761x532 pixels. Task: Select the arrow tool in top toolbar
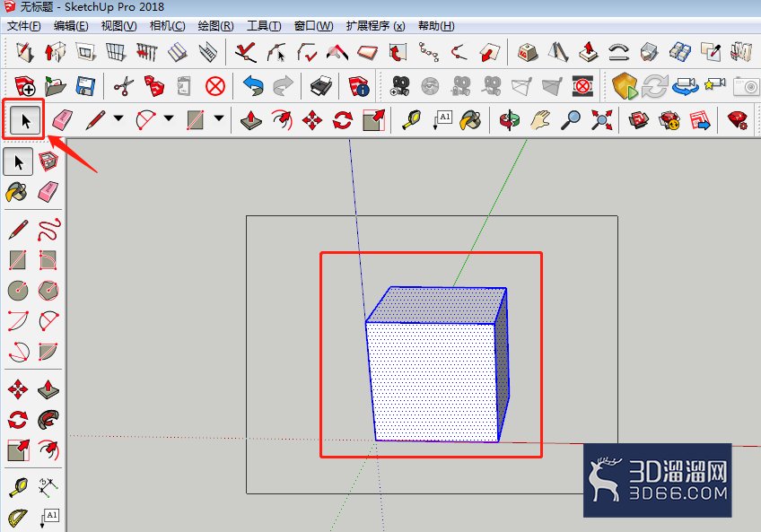point(24,120)
